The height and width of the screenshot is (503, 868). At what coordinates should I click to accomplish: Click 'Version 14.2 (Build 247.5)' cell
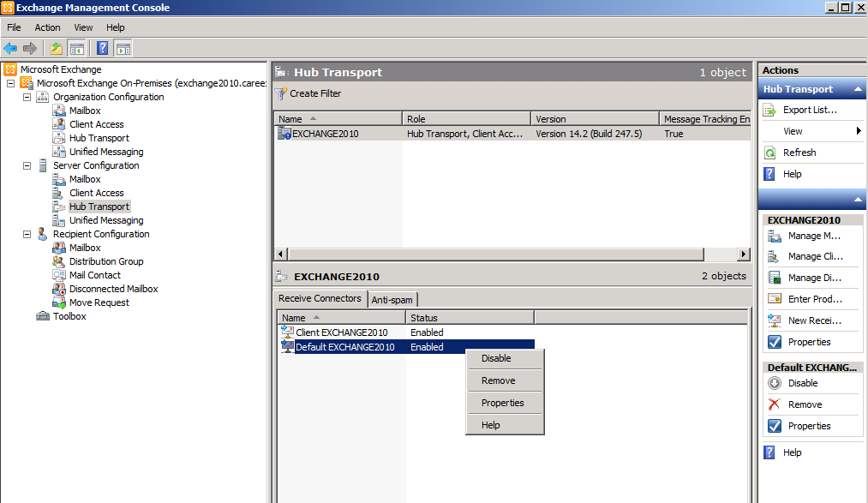[589, 134]
